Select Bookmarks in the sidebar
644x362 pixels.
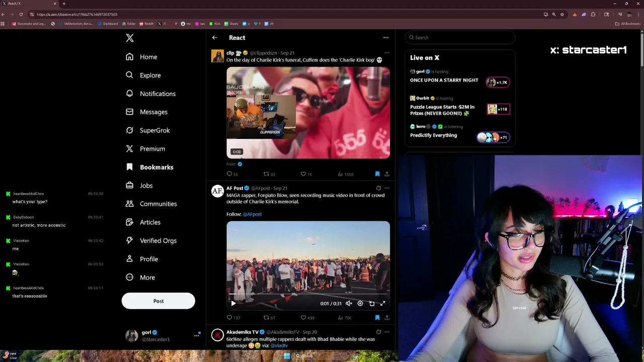point(149,167)
